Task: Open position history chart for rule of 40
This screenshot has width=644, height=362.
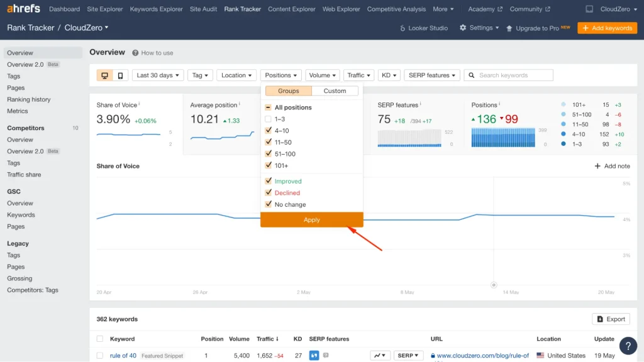Action: [379, 355]
